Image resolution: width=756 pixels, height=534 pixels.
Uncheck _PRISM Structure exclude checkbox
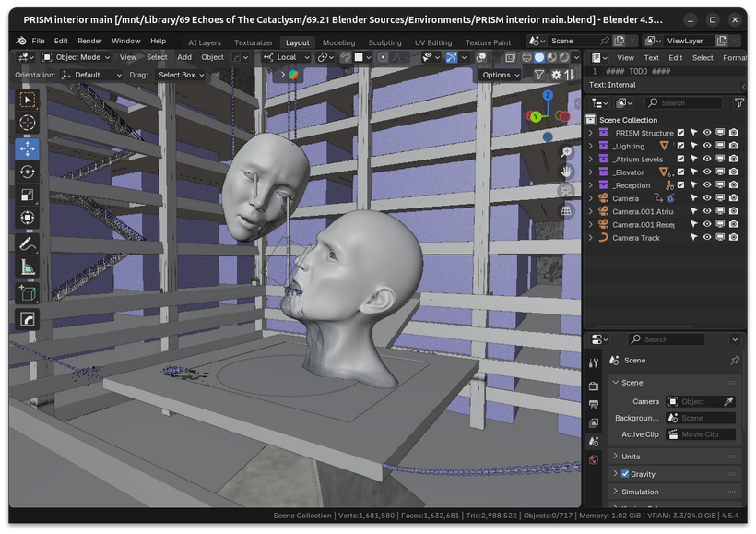click(681, 133)
